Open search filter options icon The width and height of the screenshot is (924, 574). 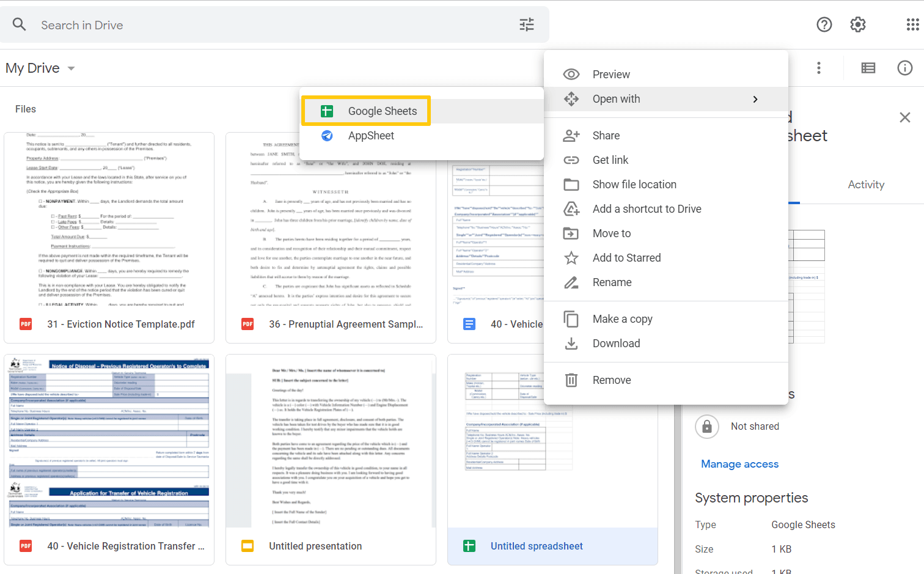(527, 24)
